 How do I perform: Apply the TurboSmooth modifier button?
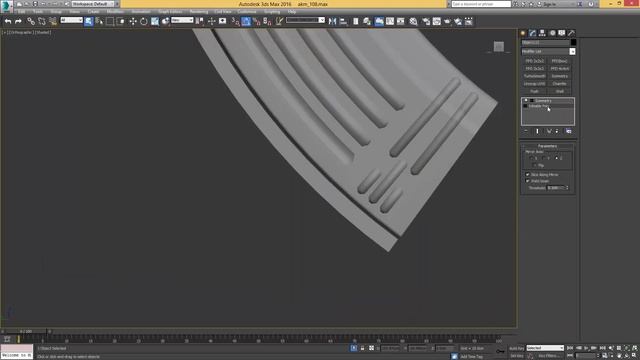tap(534, 76)
